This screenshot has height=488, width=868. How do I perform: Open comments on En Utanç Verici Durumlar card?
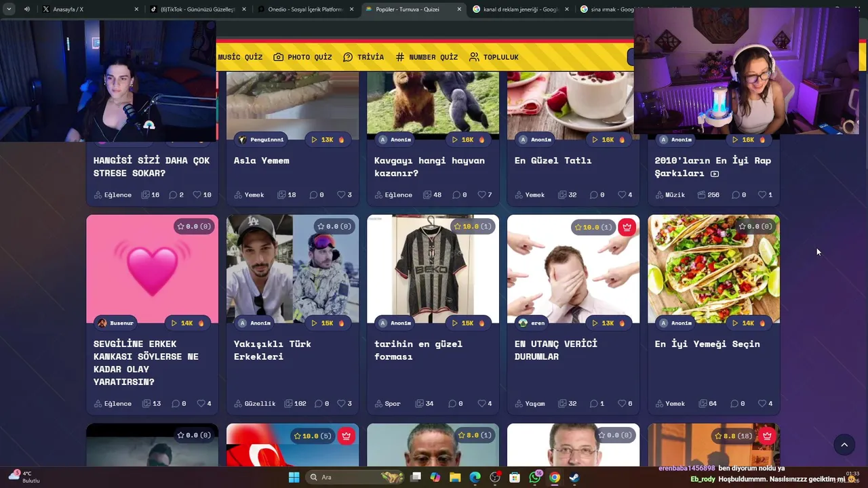click(597, 403)
